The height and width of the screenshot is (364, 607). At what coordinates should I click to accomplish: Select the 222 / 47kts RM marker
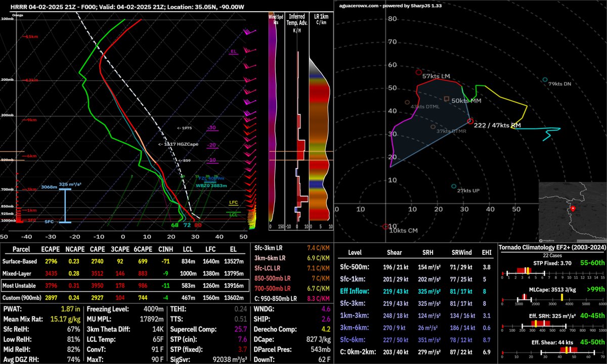point(470,121)
